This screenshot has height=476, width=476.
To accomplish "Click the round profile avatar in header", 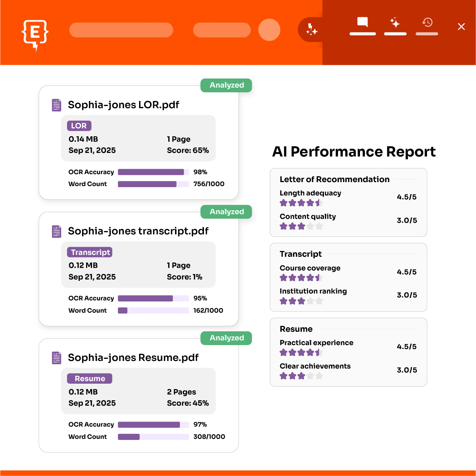I will (x=269, y=30).
